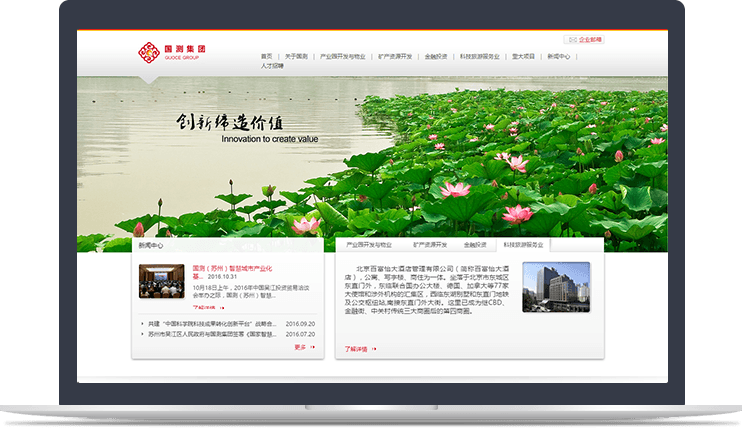Click the lotus banner with 'Innovation to create value'
Screen dimensions: 742x429
pyautogui.click(x=372, y=164)
